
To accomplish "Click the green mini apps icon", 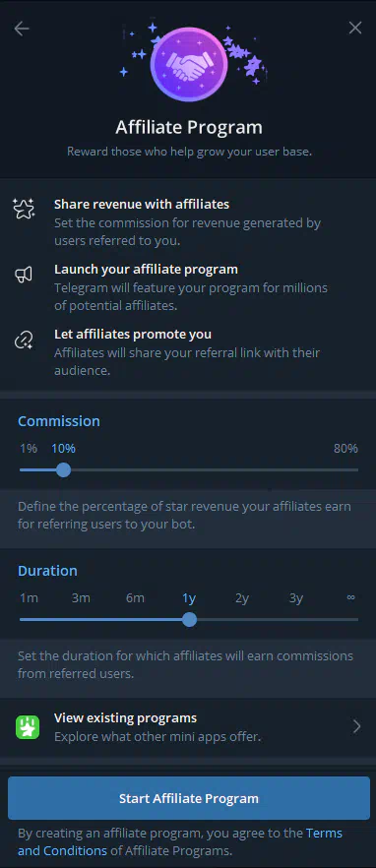I will 28,727.
